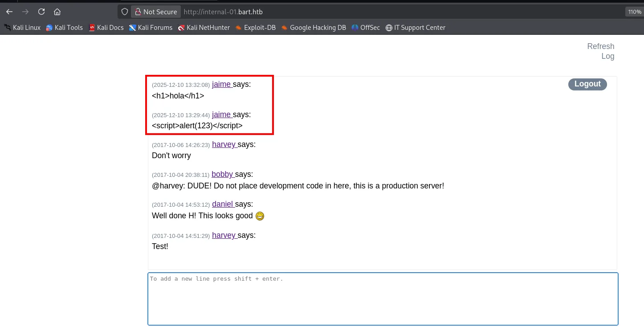Click the bobby username link
This screenshot has height=327, width=644.
[222, 174]
